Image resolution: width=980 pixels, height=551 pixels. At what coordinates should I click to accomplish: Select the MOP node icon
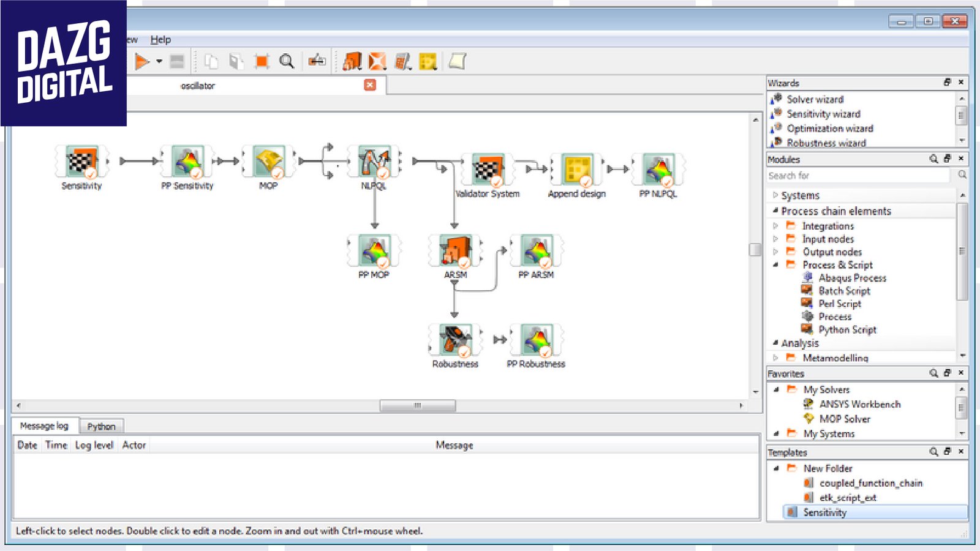[x=269, y=162]
